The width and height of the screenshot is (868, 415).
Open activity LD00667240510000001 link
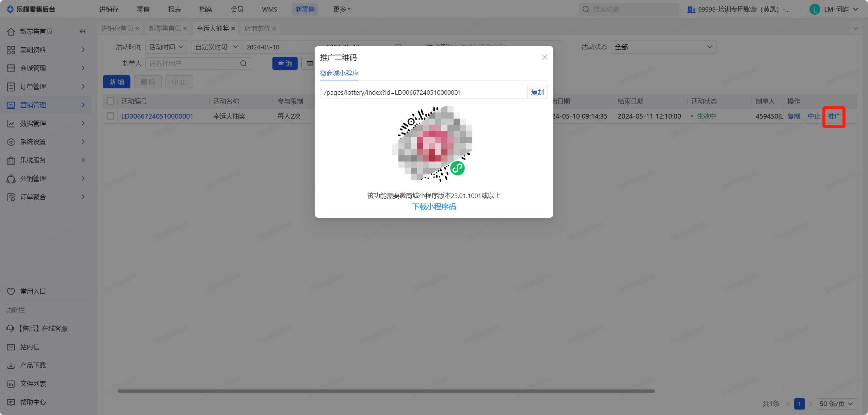coord(157,116)
